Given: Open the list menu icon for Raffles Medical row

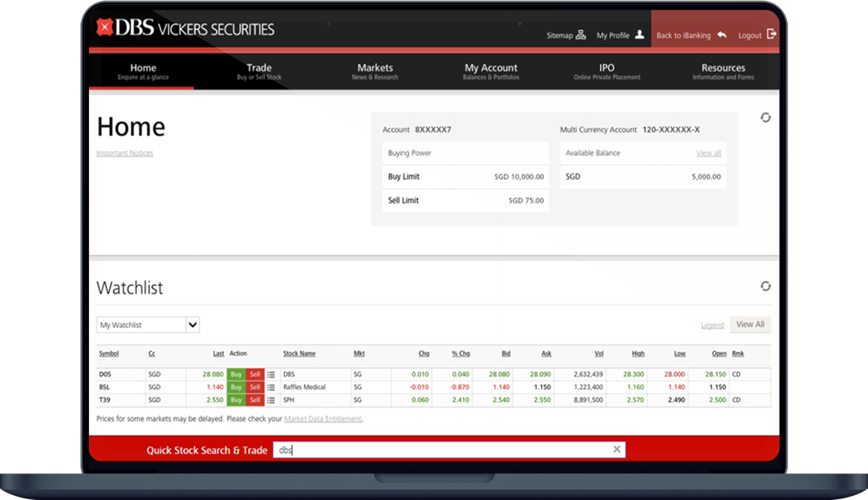Looking at the screenshot, I should coord(271,387).
